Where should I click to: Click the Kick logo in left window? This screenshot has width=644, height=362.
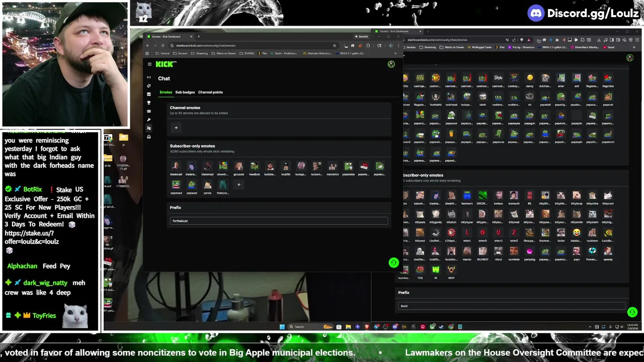166,64
